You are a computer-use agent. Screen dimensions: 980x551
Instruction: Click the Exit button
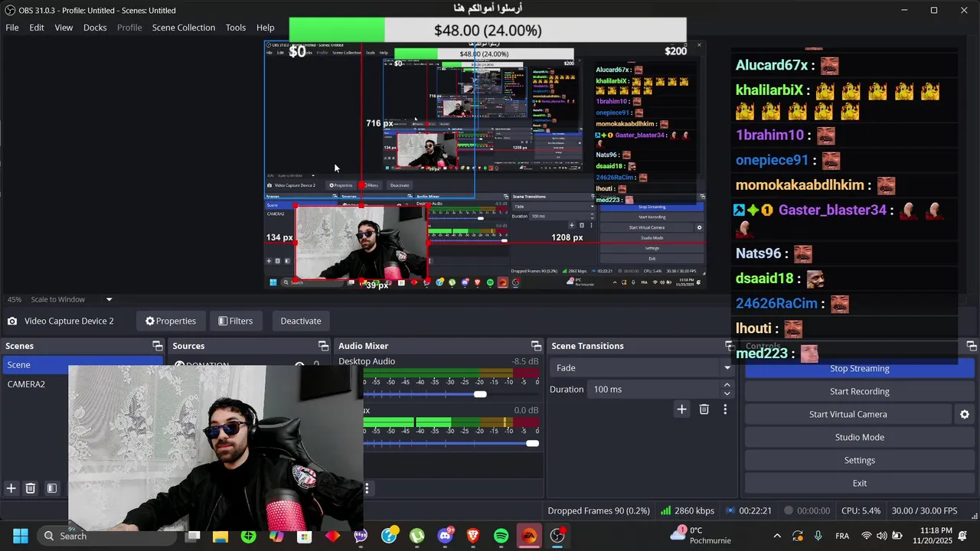[x=859, y=483]
